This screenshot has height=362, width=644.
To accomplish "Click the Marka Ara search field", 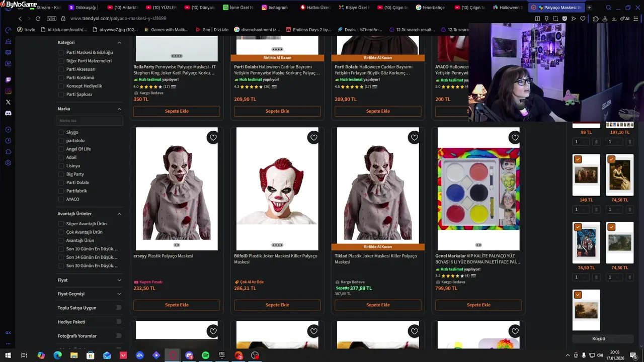I will point(90,121).
